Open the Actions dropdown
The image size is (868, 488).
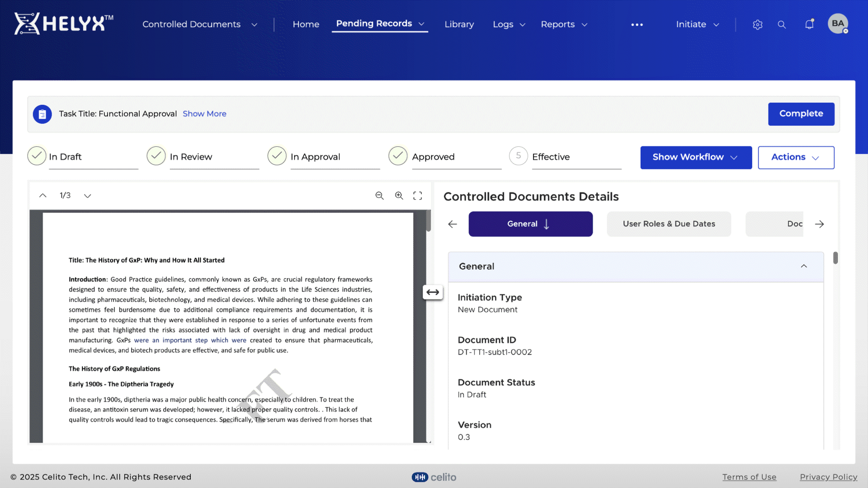(x=796, y=157)
